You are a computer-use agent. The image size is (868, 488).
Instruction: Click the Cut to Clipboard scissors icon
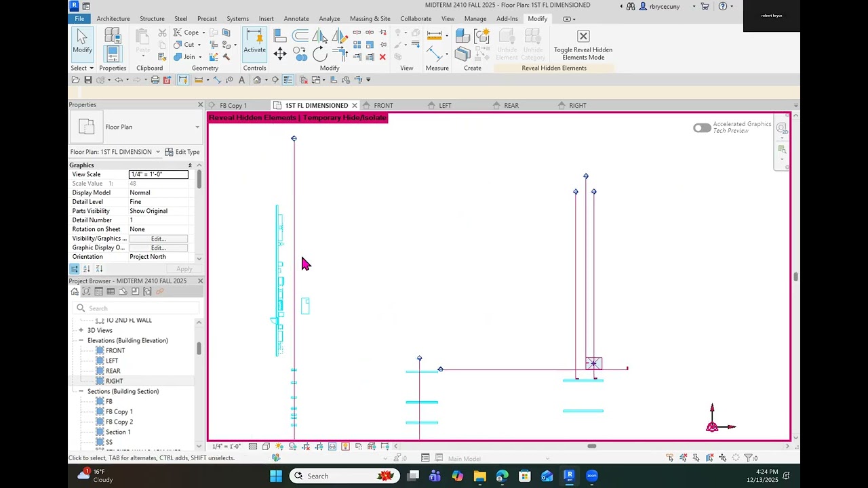pyautogui.click(x=162, y=33)
